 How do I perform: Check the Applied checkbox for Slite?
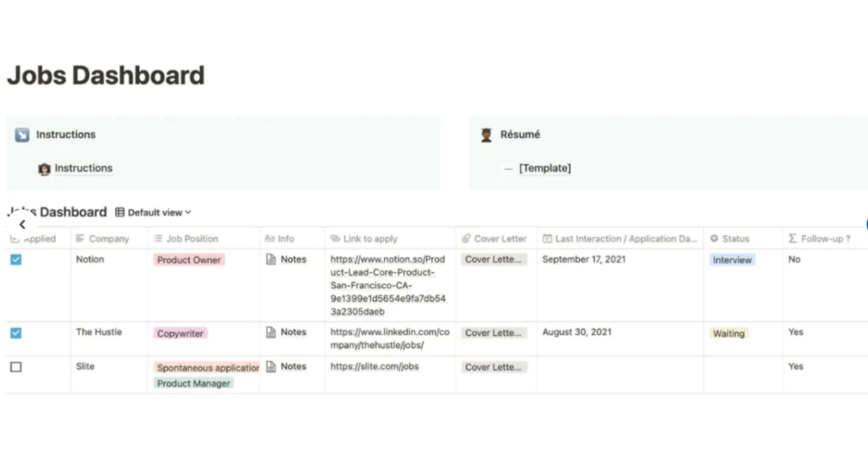(15, 367)
